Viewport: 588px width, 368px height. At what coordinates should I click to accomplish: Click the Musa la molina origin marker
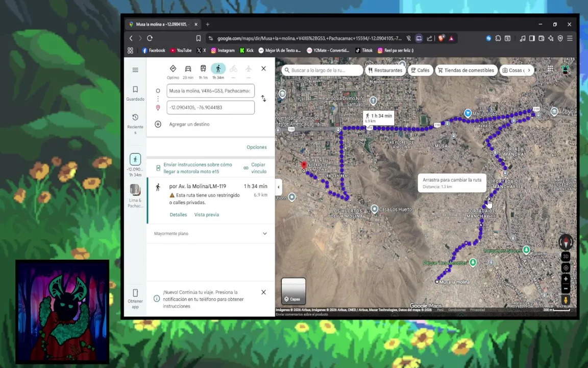pyautogui.click(x=437, y=282)
